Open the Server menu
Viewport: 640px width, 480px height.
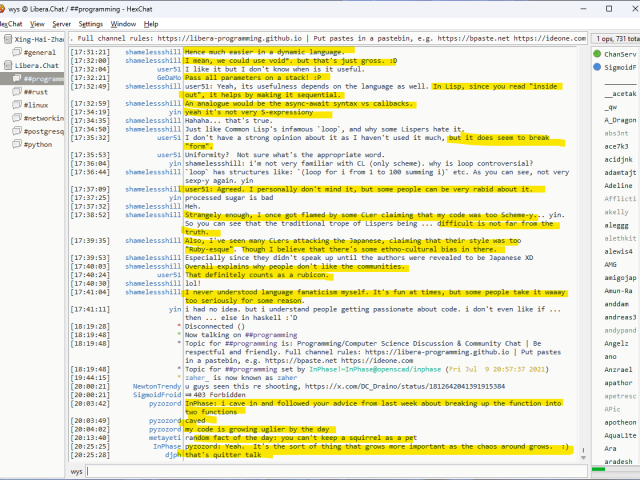(x=61, y=23)
